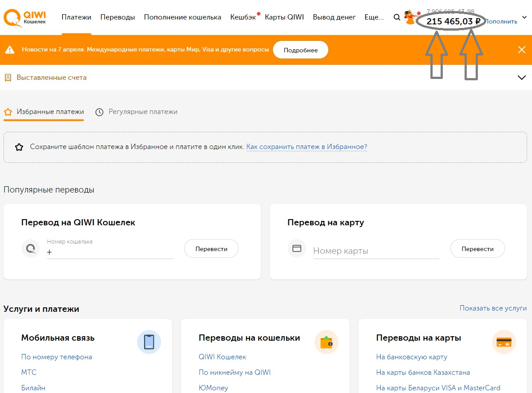Click the Выставленные счета label
The height and width of the screenshot is (393, 532).
pyautogui.click(x=51, y=78)
